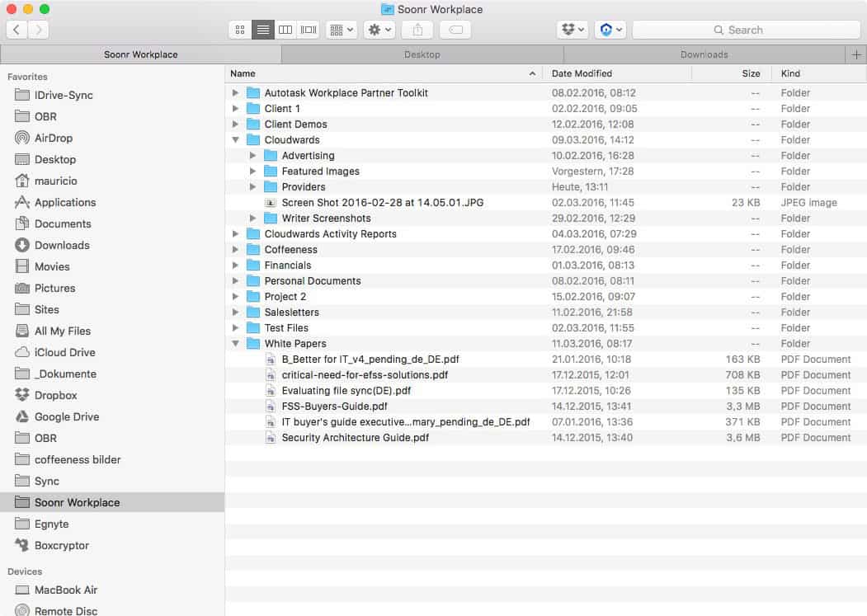Expand the Client Demos folder
This screenshot has height=616, width=867.
click(x=236, y=125)
